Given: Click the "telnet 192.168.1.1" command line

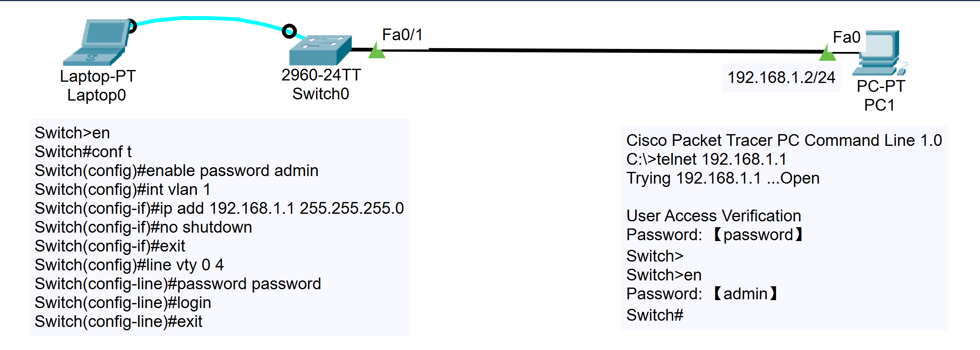Looking at the screenshot, I should point(706,159).
